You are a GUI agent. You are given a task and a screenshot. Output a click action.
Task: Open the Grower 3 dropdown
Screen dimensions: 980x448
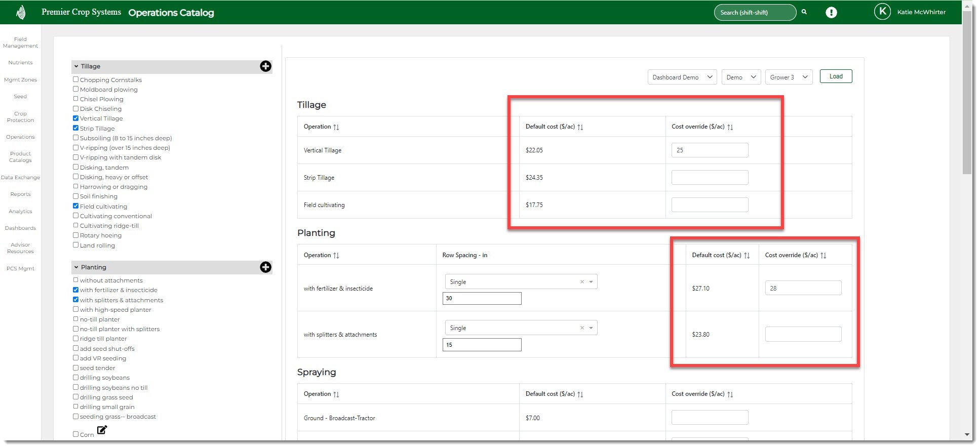pos(789,77)
